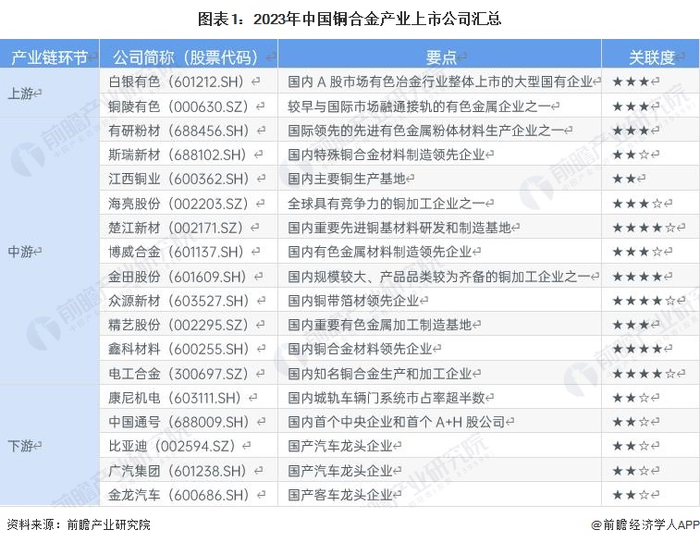The height and width of the screenshot is (544, 700).
Task: Select text 国际领先的先进有色金属粉体材料生产企业之一
Action: 426,130
